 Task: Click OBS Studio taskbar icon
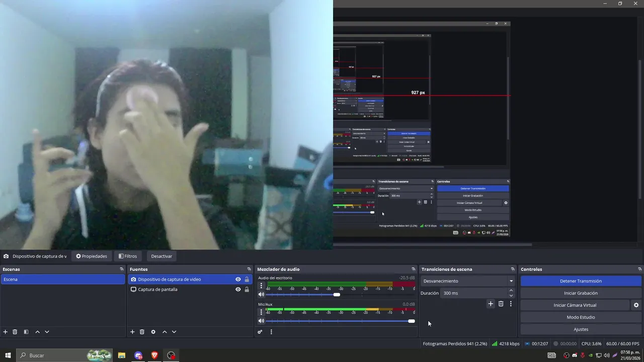tap(171, 355)
